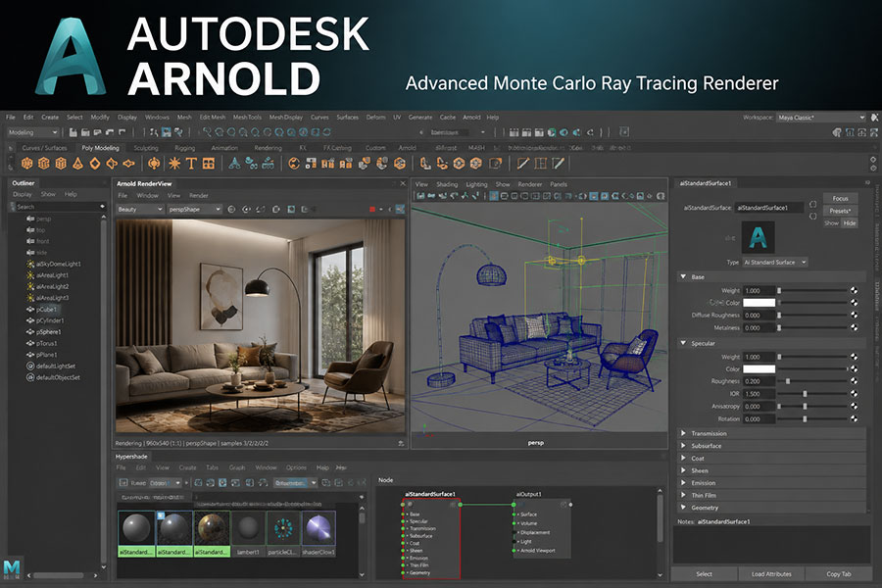Click the Focus button
This screenshot has width=882, height=588.
click(841, 199)
